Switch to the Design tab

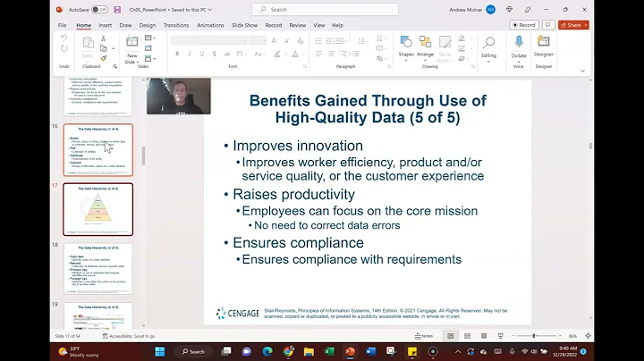tap(147, 25)
